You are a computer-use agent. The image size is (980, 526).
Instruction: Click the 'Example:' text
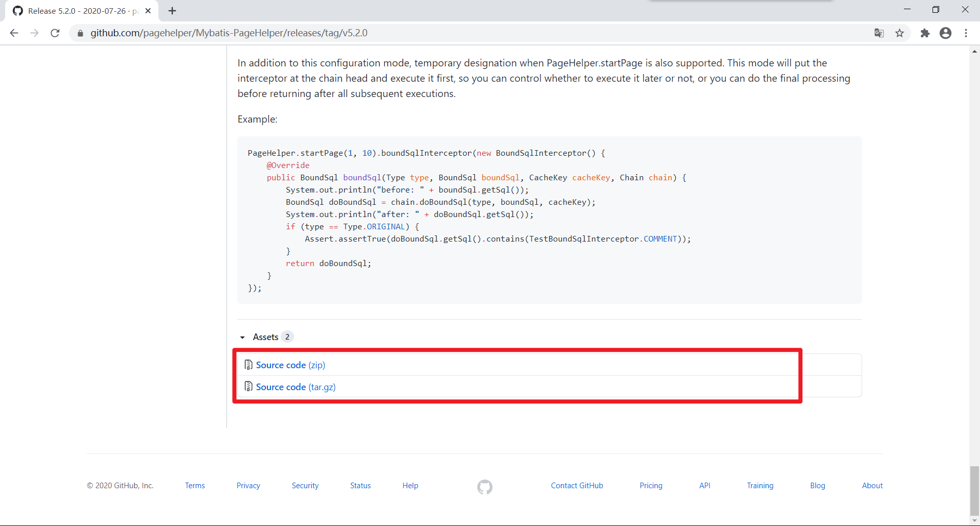[257, 119]
